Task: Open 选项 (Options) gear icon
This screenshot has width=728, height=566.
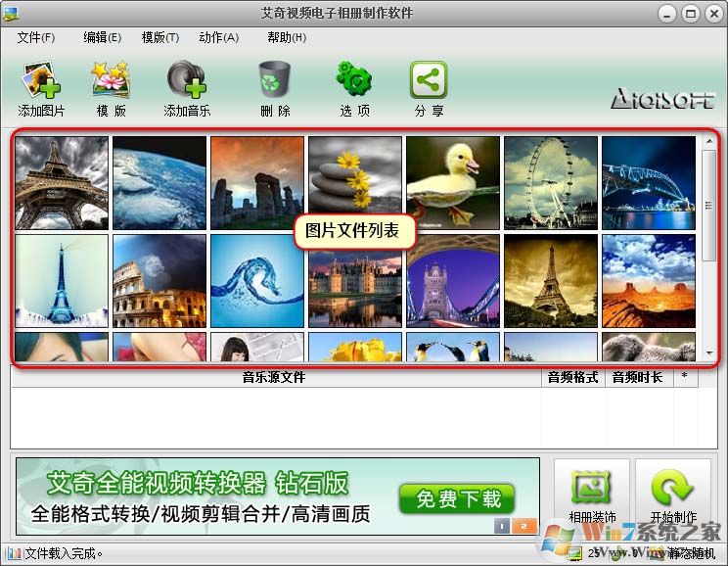Action: pyautogui.click(x=354, y=80)
